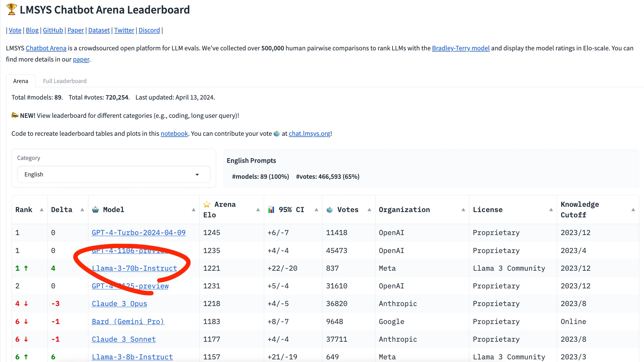The width and height of the screenshot is (644, 362).
Task: Sort table by License column arrow
Action: tap(551, 210)
